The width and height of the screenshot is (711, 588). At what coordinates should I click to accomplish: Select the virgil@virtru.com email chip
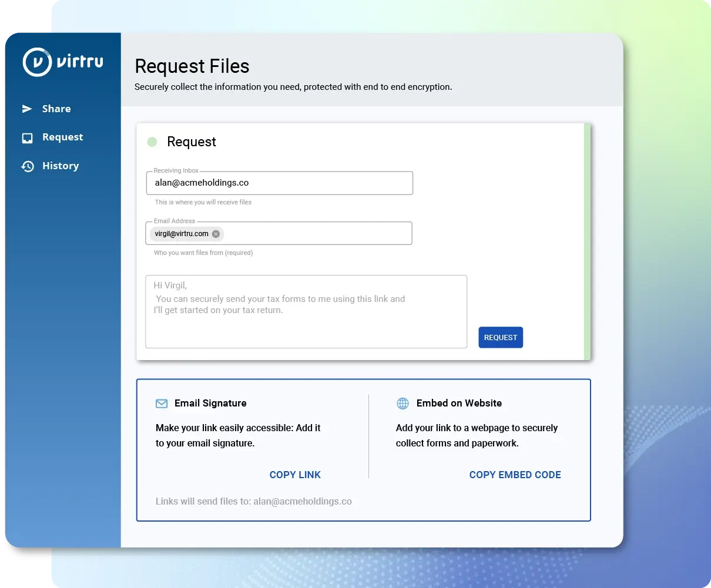click(181, 233)
